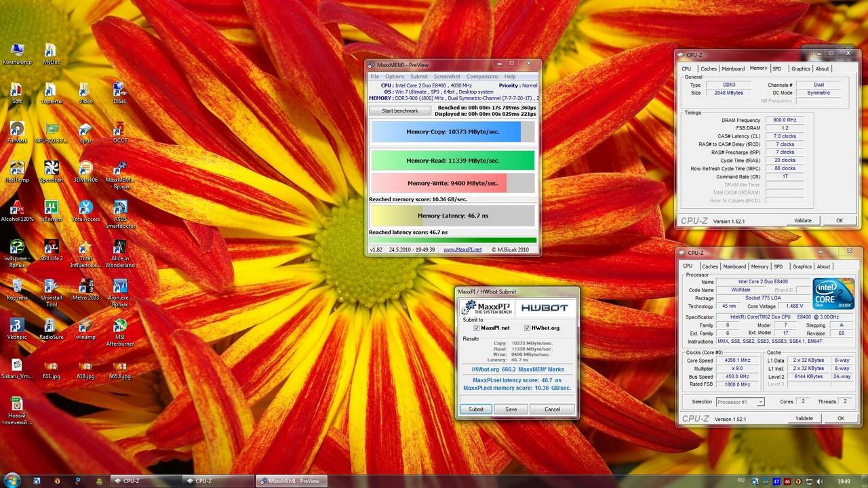The height and width of the screenshot is (488, 868).
Task: Launch the Yota Access desktop icon
Action: (85, 211)
